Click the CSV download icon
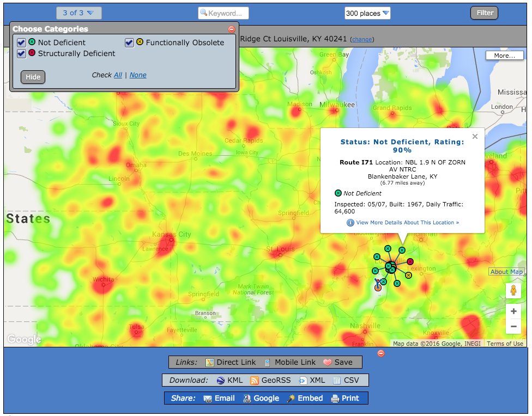 (x=336, y=381)
